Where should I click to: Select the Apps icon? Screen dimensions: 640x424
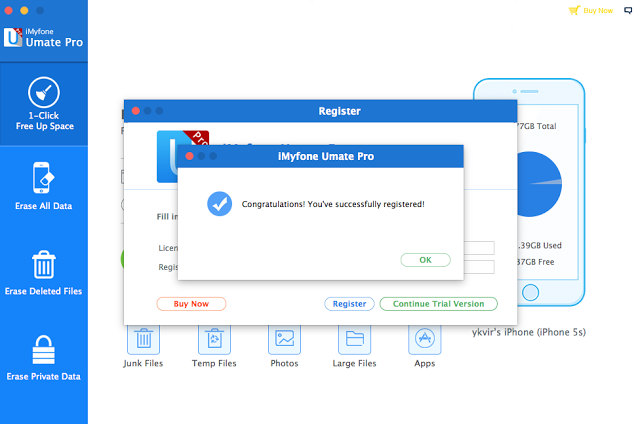point(425,339)
